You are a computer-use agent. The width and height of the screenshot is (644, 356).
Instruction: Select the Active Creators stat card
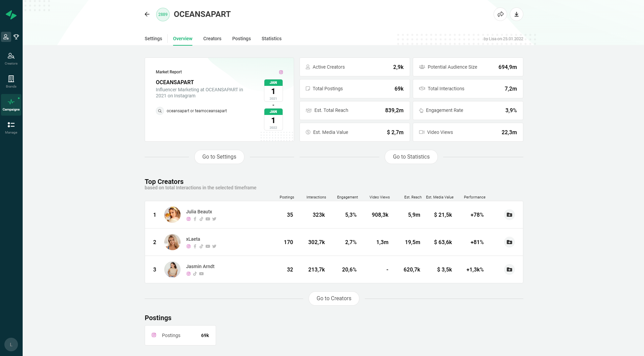tap(355, 67)
